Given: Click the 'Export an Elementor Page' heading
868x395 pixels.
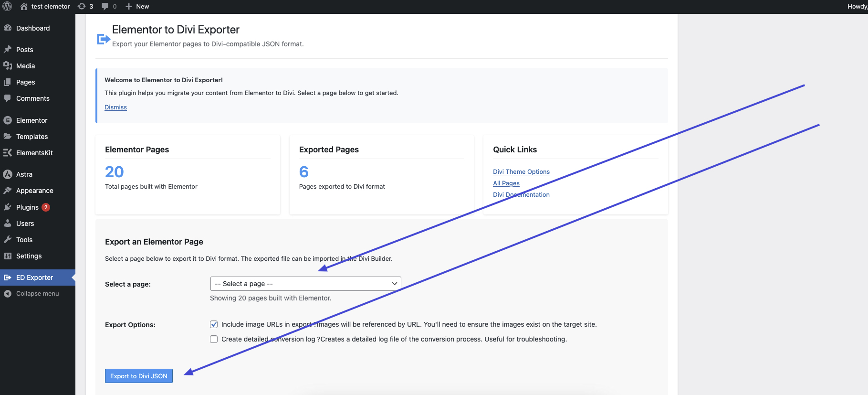Looking at the screenshot, I should (154, 242).
